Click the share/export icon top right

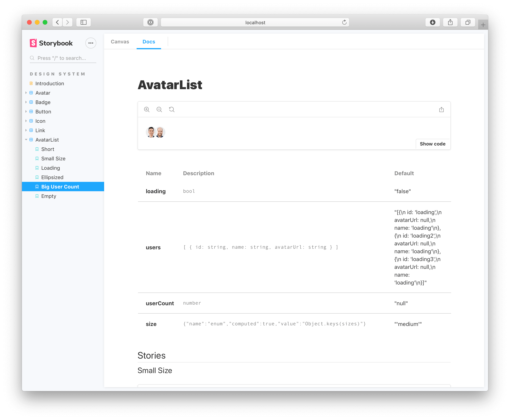pyautogui.click(x=450, y=22)
